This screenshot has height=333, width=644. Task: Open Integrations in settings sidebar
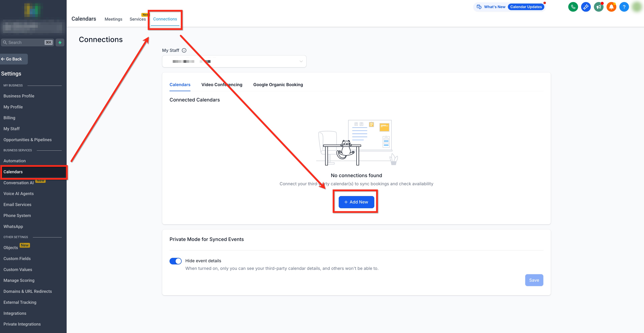click(15, 313)
